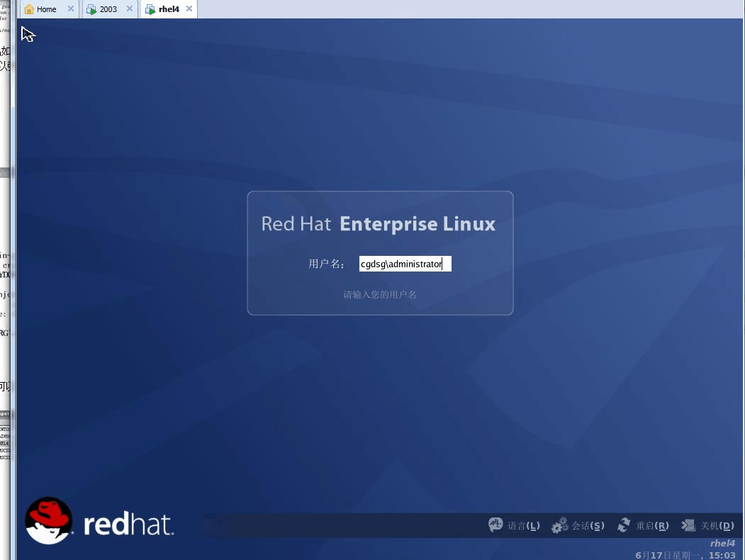Close the 2003 tab

[130, 9]
